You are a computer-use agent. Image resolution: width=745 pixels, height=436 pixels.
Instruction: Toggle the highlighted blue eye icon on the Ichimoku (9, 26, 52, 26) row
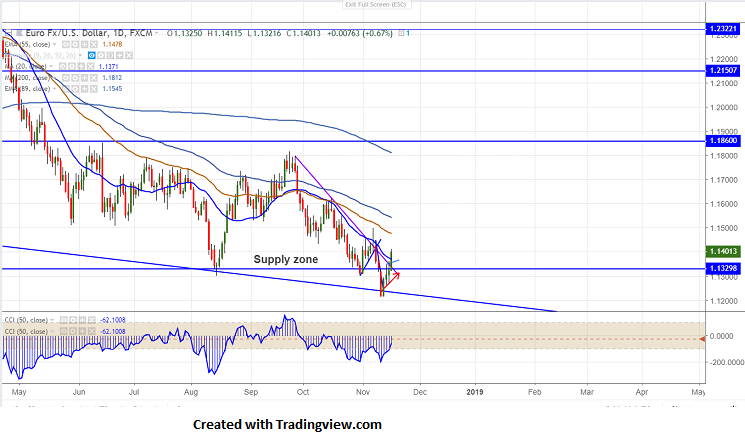click(92, 56)
